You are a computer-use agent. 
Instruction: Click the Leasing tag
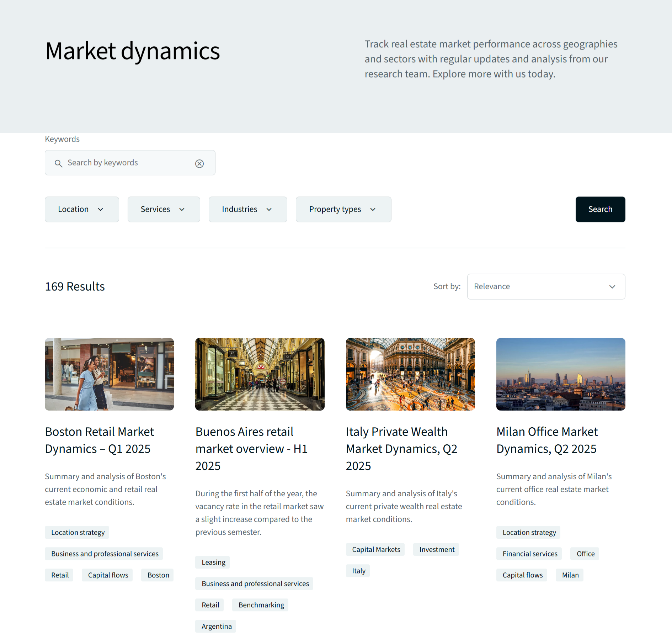213,562
